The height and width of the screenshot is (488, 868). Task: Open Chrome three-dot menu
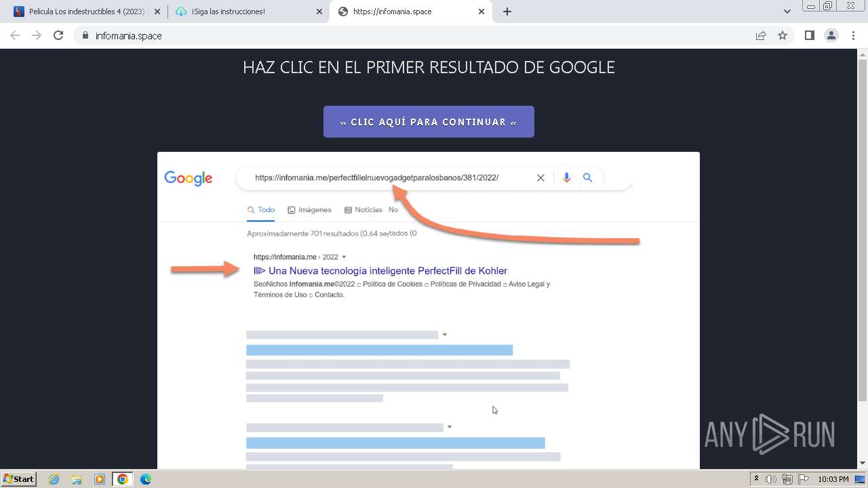853,35
